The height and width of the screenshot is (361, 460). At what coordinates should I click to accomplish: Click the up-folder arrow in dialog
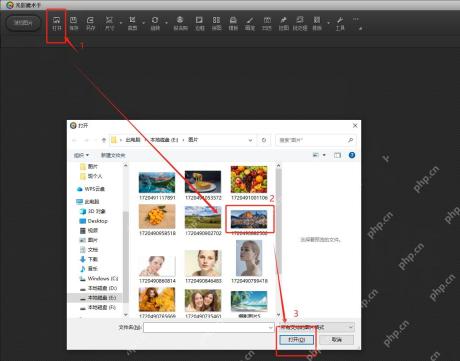click(104, 140)
